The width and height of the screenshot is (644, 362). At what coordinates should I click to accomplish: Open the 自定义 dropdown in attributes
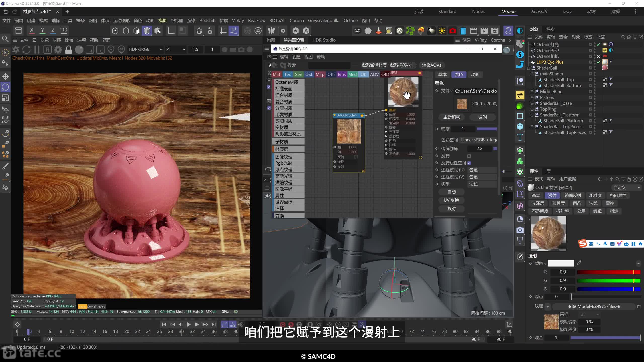[626, 188]
